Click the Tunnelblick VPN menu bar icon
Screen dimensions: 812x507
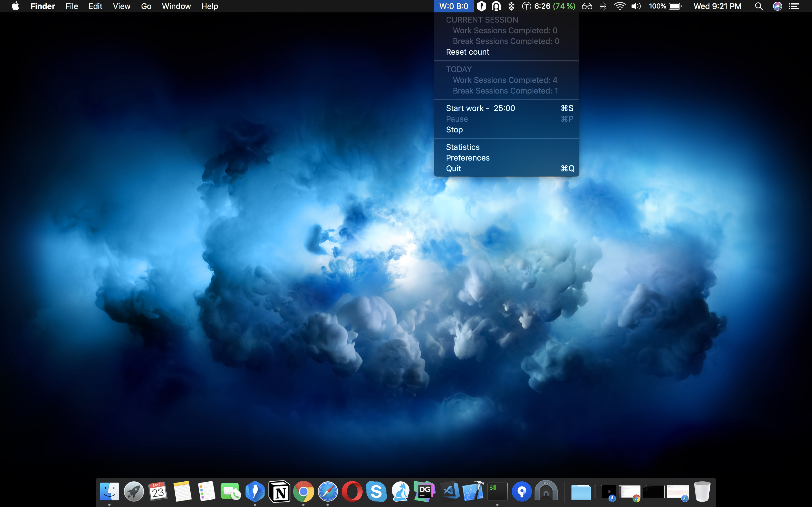pyautogui.click(x=496, y=6)
